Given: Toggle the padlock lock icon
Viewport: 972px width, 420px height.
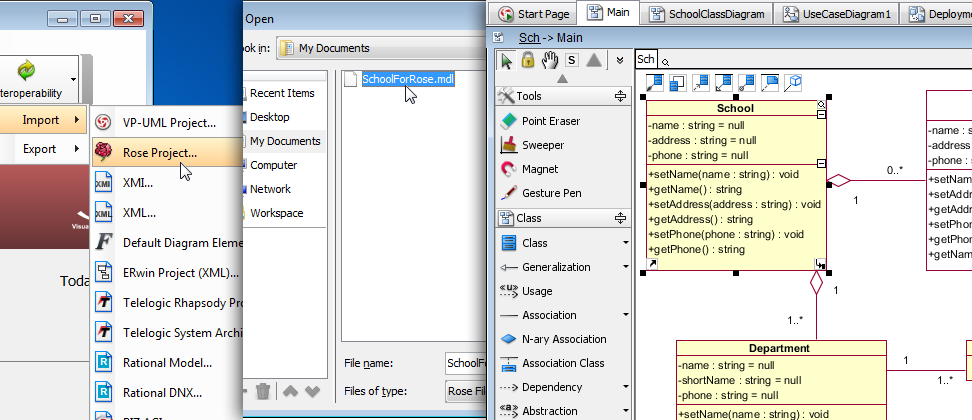Looking at the screenshot, I should point(528,60).
